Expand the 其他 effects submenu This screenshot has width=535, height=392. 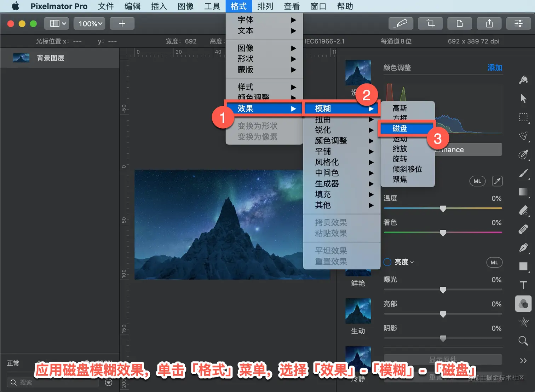tap(342, 205)
